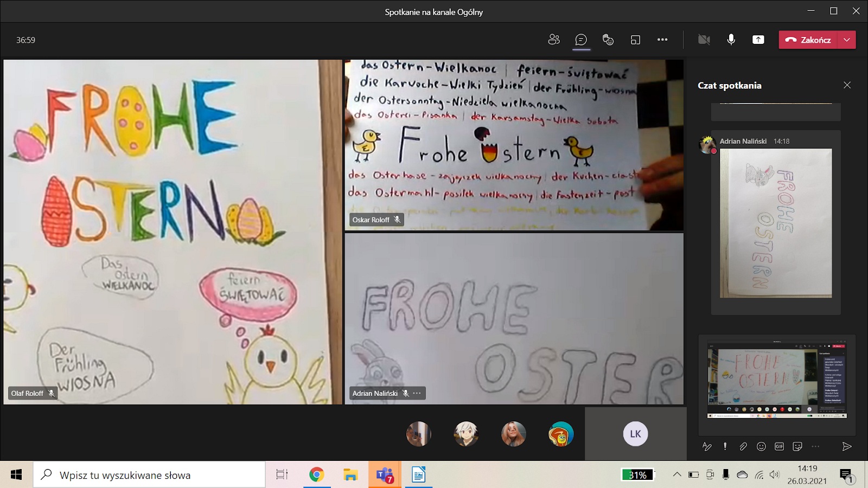Open more options for Adrian Naliński's video
The image size is (868, 488).
pos(417,393)
